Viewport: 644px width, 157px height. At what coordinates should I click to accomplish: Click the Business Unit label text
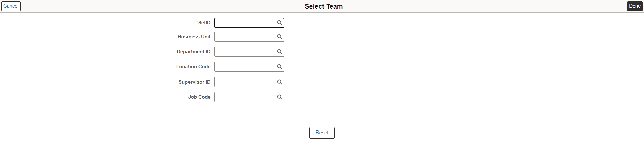194,37
